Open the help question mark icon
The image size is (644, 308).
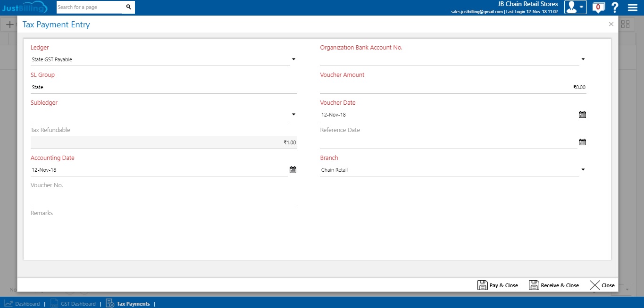click(x=615, y=7)
